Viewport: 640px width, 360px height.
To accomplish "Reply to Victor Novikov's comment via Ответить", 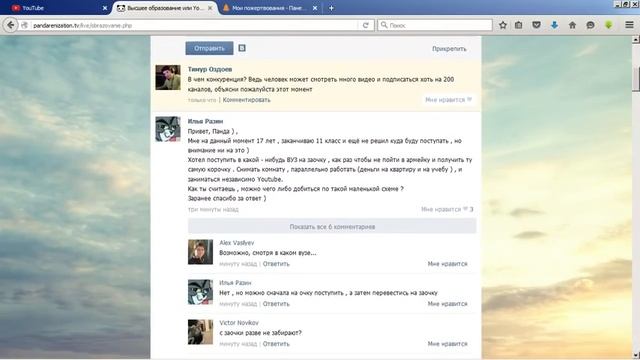I will [x=276, y=344].
